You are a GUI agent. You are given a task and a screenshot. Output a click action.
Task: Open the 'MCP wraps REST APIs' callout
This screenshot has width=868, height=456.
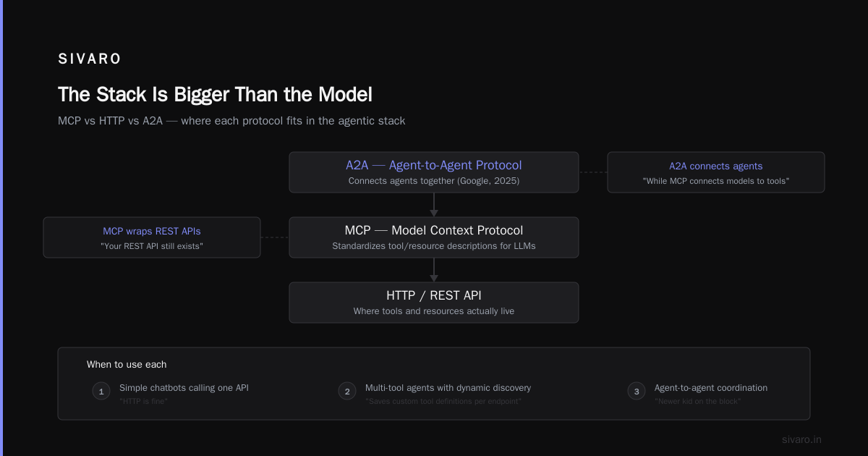point(152,237)
